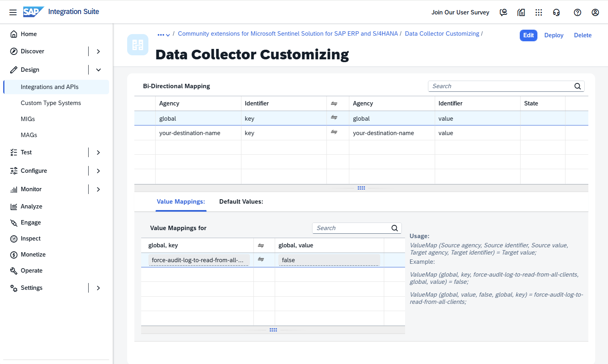Click direction arrows in global agency row
Viewport: 608px width, 364px height.
334,118
